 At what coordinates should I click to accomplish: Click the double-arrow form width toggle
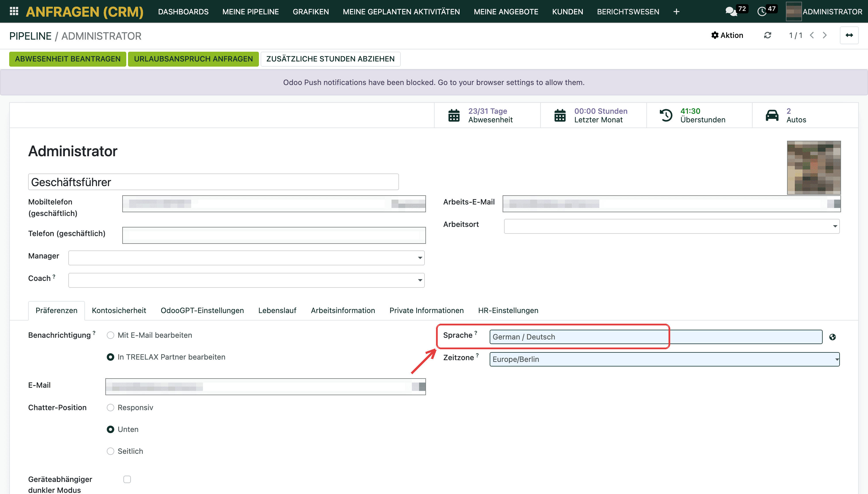point(849,35)
